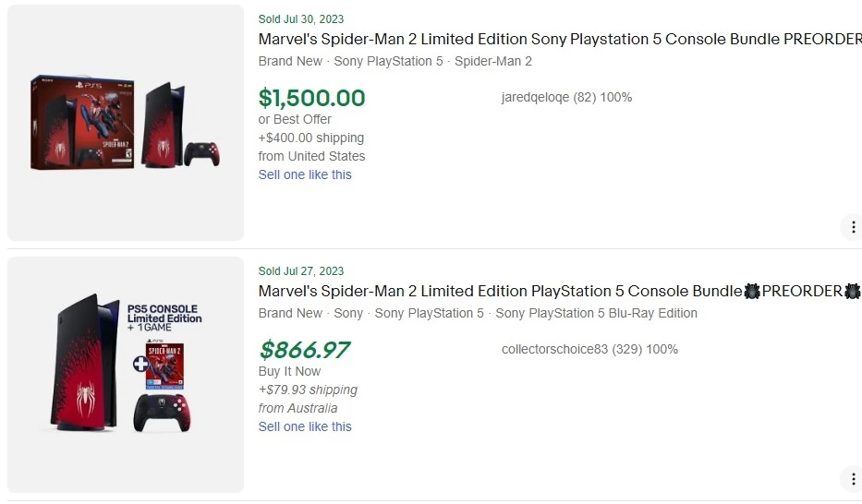The image size is (862, 504).
Task: Open the Sony Playstation 5 Console Bundle PREORDER title
Action: (559, 40)
